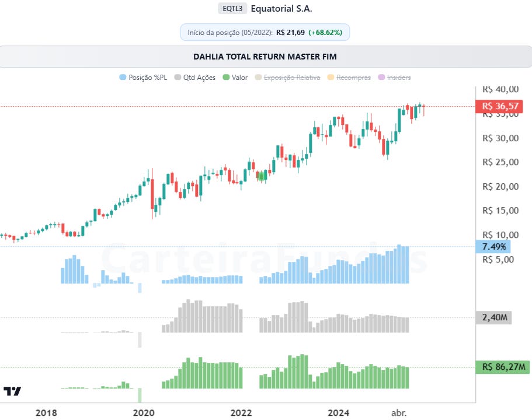Click the Início da posição info pill
The width and height of the screenshot is (532, 420).
(x=265, y=33)
